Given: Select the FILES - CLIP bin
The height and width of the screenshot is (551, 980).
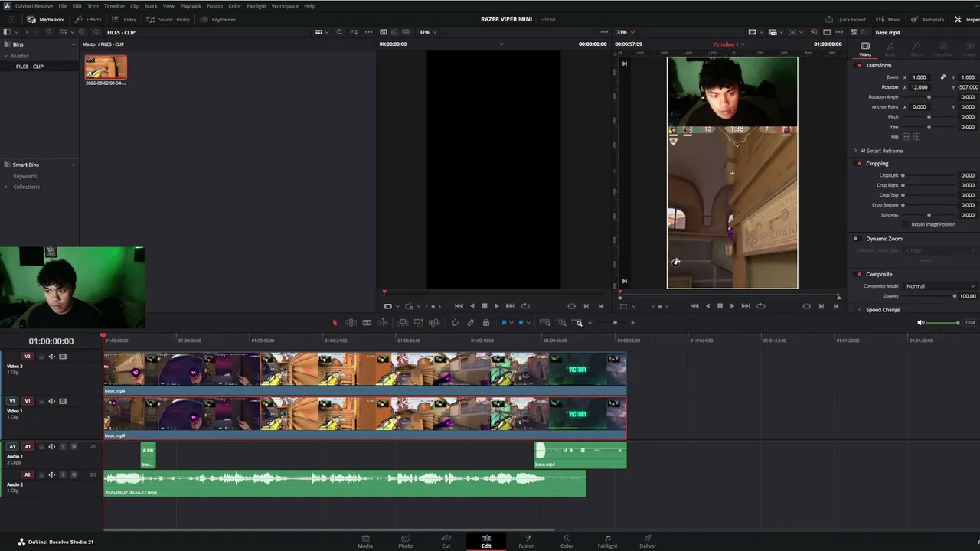Looking at the screenshot, I should coord(30,67).
